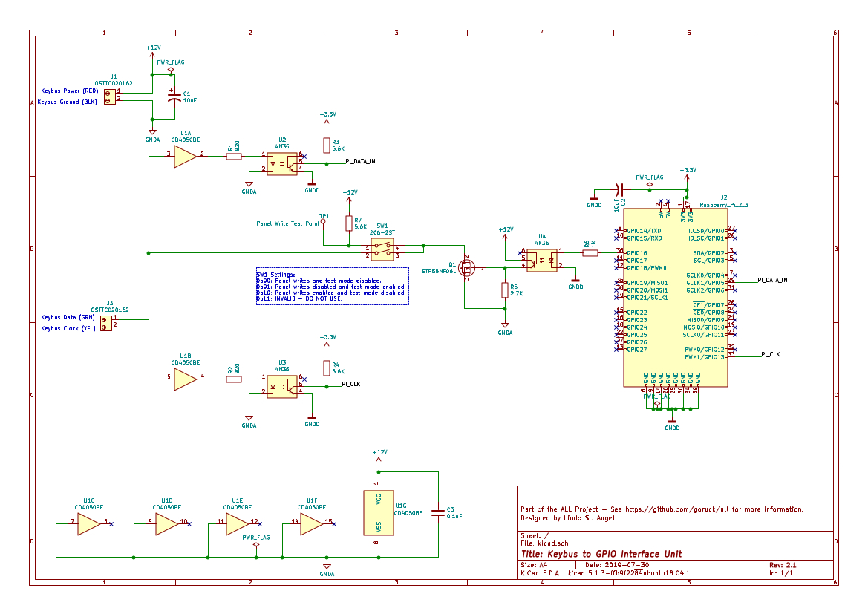This screenshot has height=614, width=868.
Task: Click the Keybus Data (GRN) label
Action: 68,317
